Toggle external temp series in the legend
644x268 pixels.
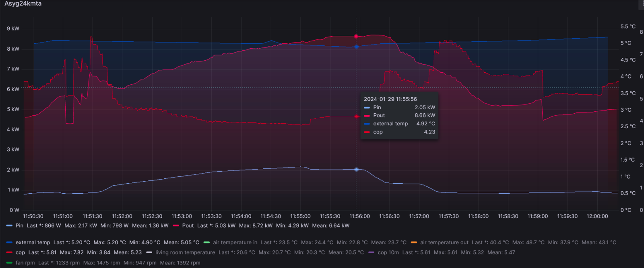click(33, 243)
